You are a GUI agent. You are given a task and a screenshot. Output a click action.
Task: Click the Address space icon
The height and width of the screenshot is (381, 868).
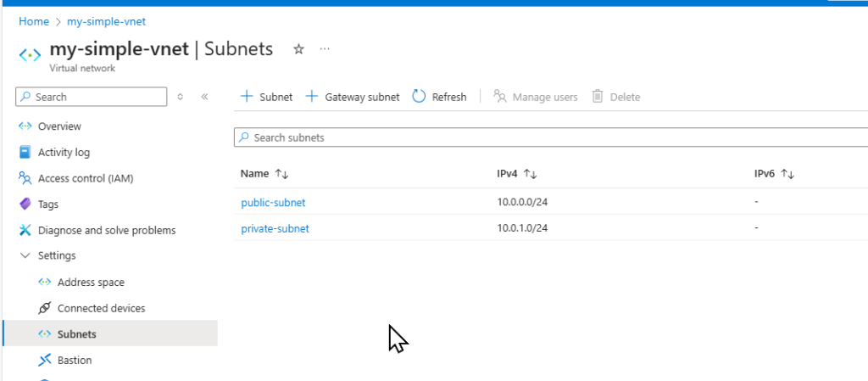point(45,283)
